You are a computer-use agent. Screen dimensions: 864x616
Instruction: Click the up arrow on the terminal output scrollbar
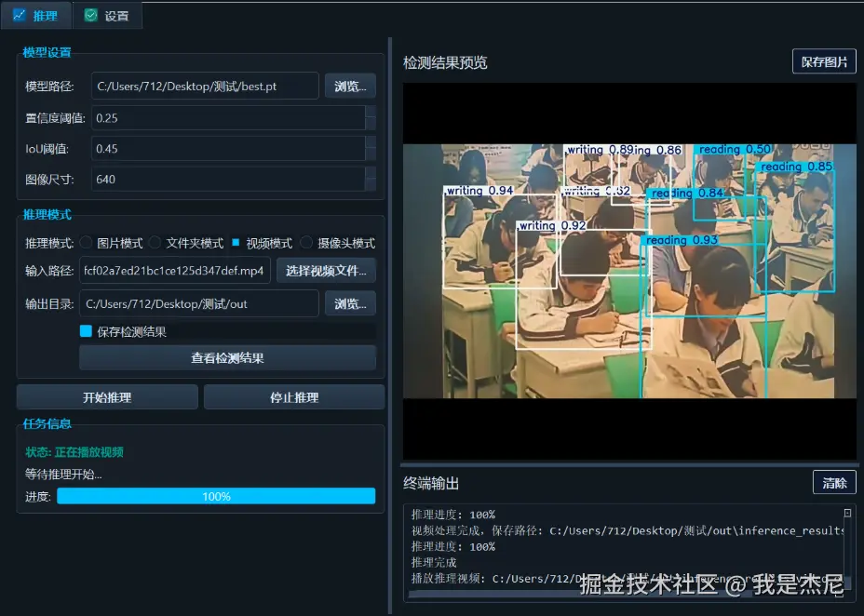click(x=847, y=511)
